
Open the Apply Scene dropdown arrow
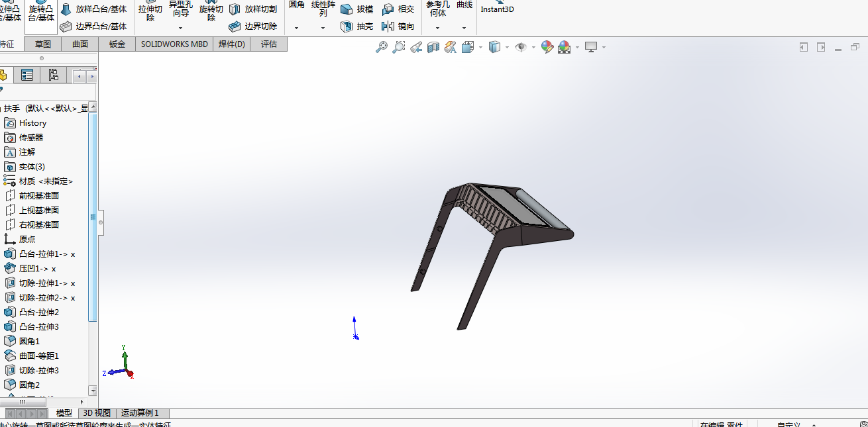click(x=577, y=48)
